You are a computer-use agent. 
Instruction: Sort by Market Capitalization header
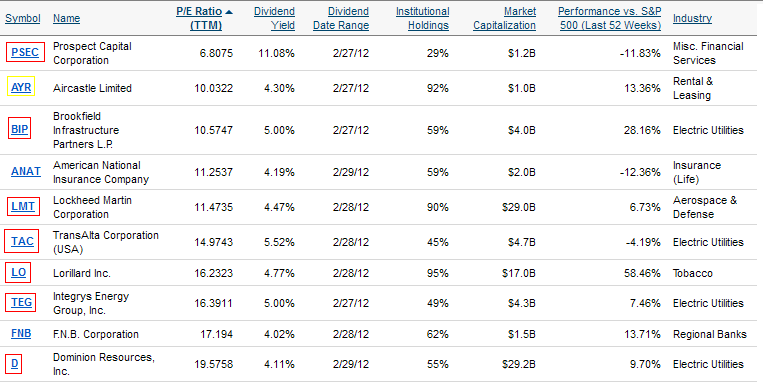504,18
